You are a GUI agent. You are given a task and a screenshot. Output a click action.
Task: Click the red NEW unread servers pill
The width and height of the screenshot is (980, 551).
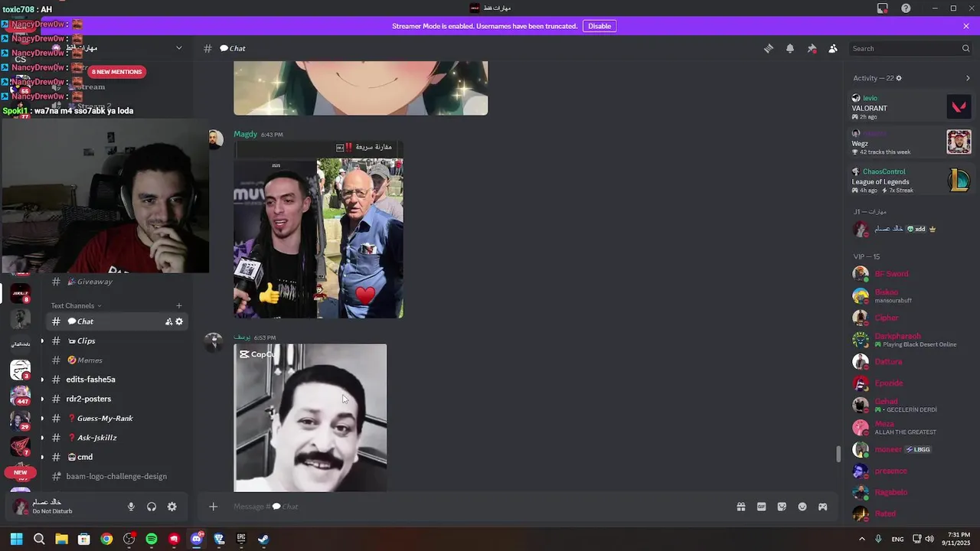[x=20, y=472]
